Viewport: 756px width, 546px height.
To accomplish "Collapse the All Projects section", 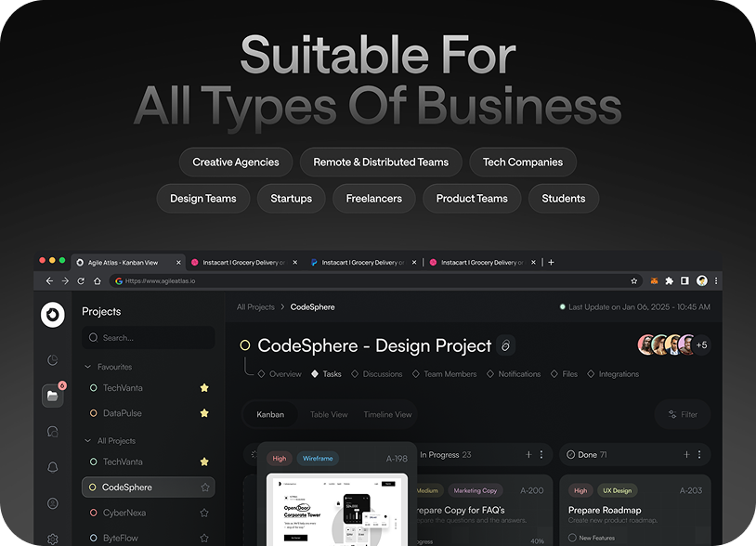I will [x=87, y=440].
